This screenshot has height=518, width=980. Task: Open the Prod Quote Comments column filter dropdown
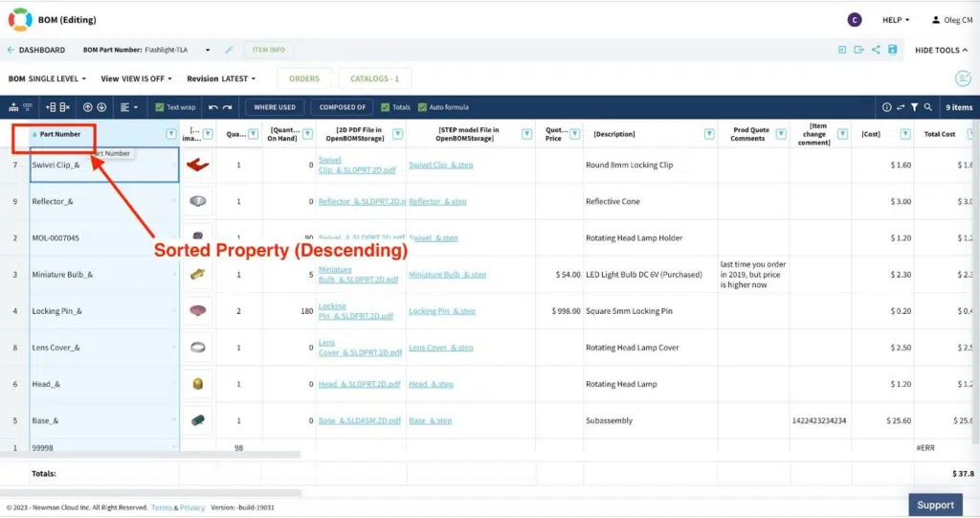pyautogui.click(x=781, y=134)
